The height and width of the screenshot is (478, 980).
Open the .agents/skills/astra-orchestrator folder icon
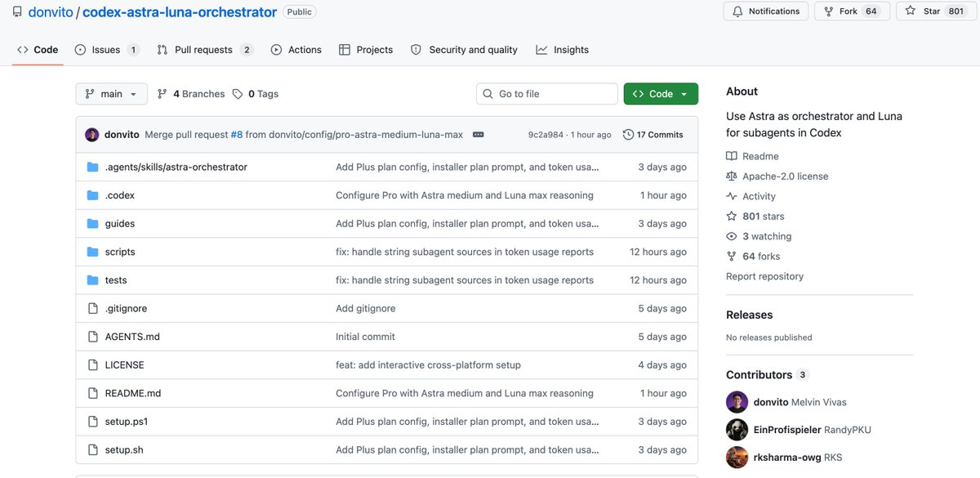pos(92,167)
